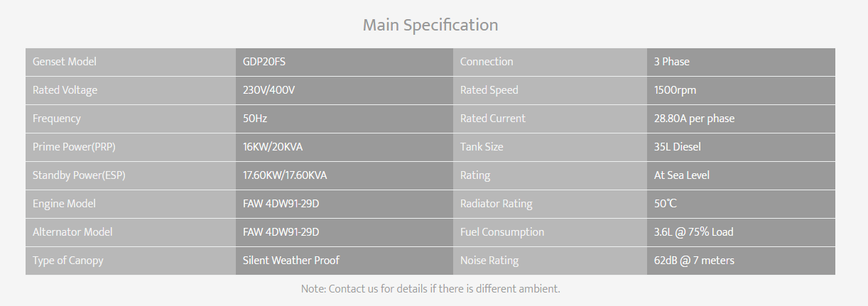
Task: Select the Genset Model label cell
Action: [x=131, y=62]
